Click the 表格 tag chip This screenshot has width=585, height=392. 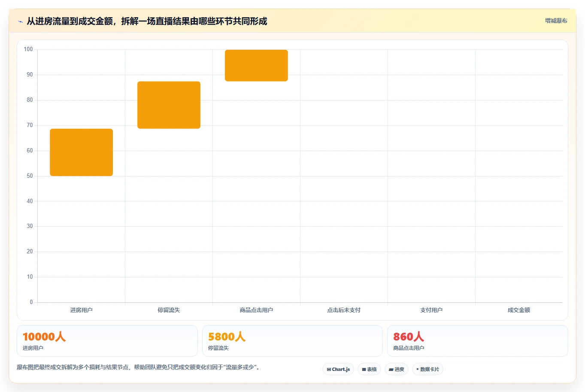tap(369, 369)
